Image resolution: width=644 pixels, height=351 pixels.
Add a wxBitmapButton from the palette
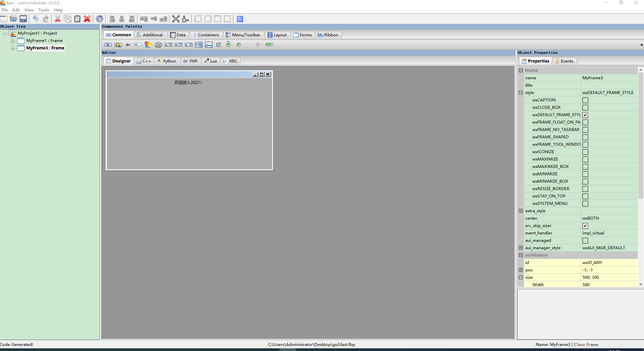point(118,45)
